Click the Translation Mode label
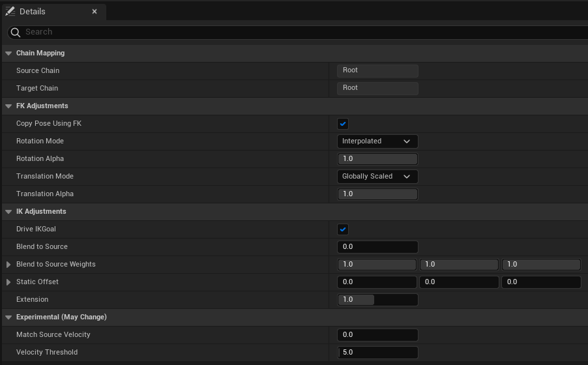The image size is (588, 365). click(x=44, y=177)
